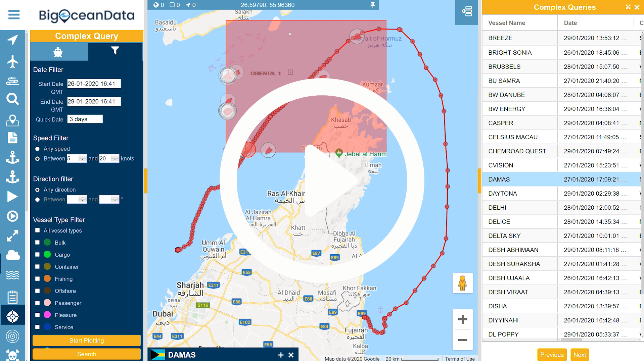Select the Any direction radio option
The width and height of the screenshot is (644, 361).
click(37, 190)
